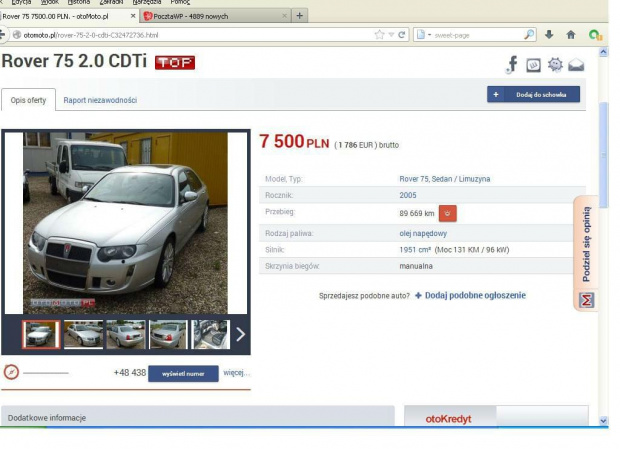
Task: Select the fourth rear-view thumbnail
Action: [x=168, y=334]
